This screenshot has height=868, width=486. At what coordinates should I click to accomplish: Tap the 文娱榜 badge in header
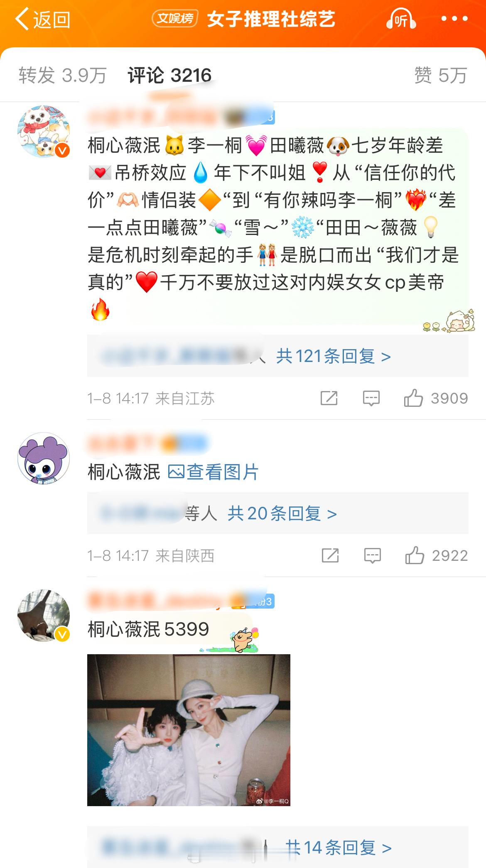[175, 18]
